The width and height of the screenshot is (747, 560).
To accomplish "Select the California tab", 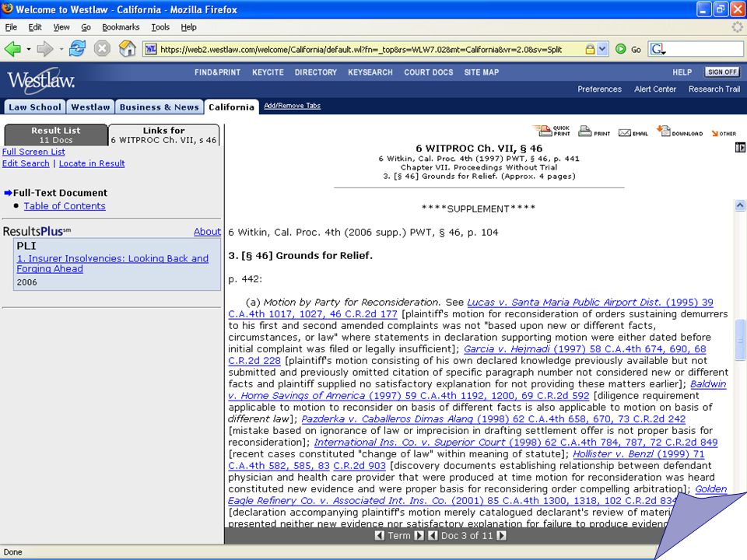I will [231, 107].
